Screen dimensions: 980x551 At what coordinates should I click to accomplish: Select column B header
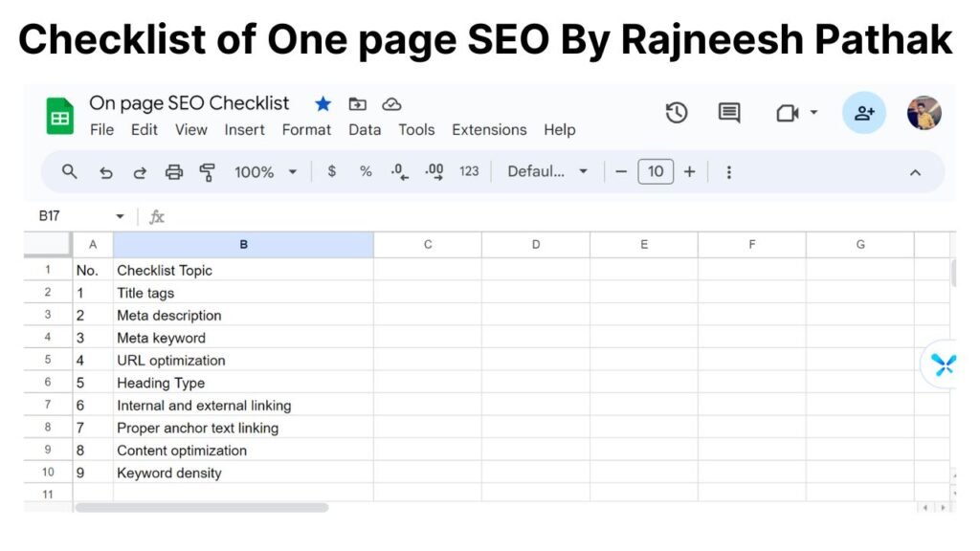243,245
